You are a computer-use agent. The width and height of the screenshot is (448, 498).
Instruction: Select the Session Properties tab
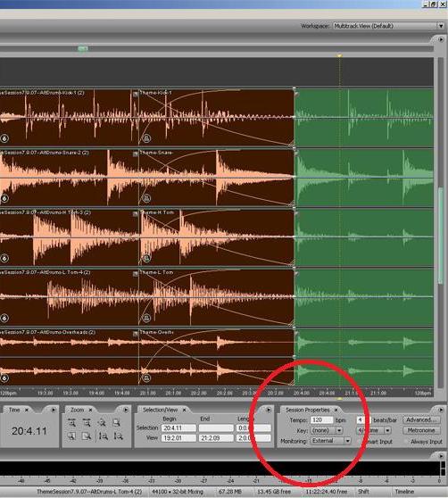pyautogui.click(x=307, y=410)
